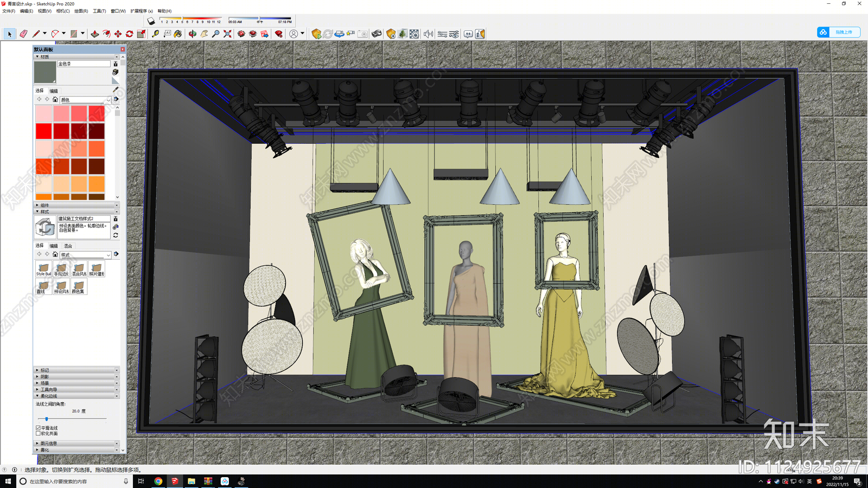The height and width of the screenshot is (488, 868).
Task: Open the 样式 styles library dropdown
Action: pos(85,255)
